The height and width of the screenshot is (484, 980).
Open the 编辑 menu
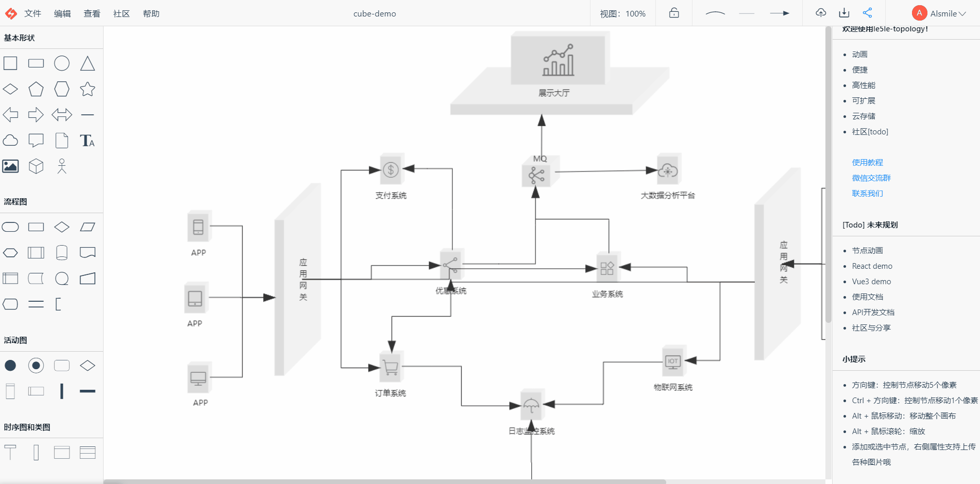tap(62, 13)
